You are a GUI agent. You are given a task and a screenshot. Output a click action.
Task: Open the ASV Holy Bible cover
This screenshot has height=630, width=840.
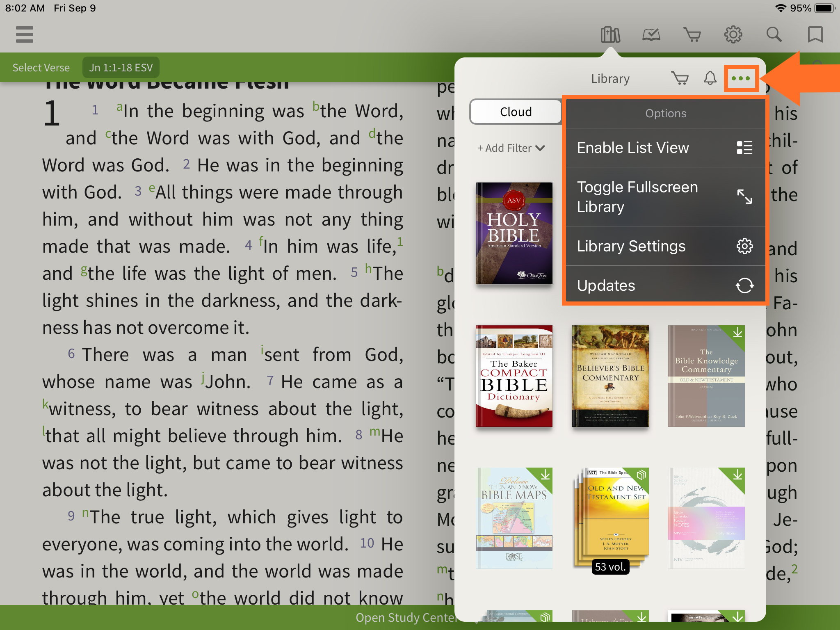[x=514, y=233]
